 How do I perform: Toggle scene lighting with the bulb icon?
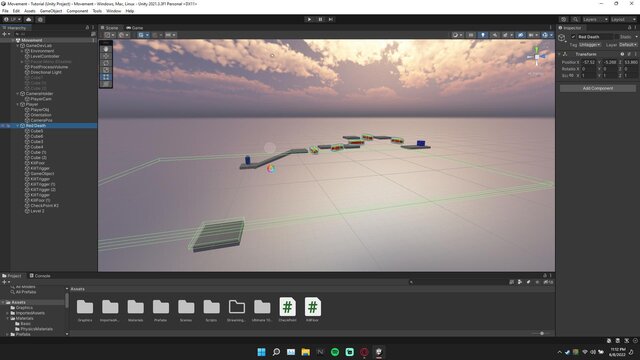pos(483,35)
